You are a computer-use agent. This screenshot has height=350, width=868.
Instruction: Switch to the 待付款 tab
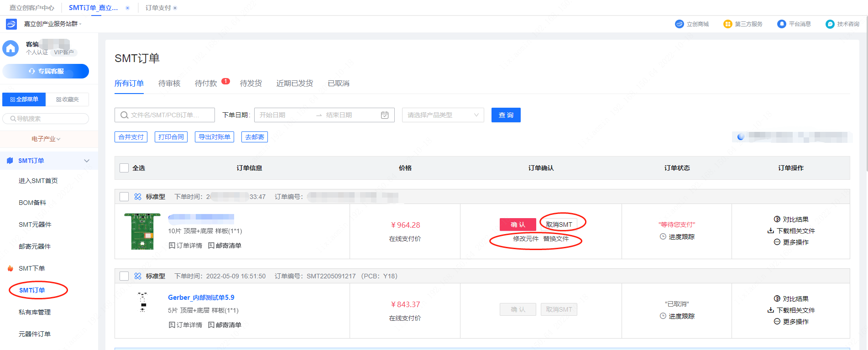point(206,84)
